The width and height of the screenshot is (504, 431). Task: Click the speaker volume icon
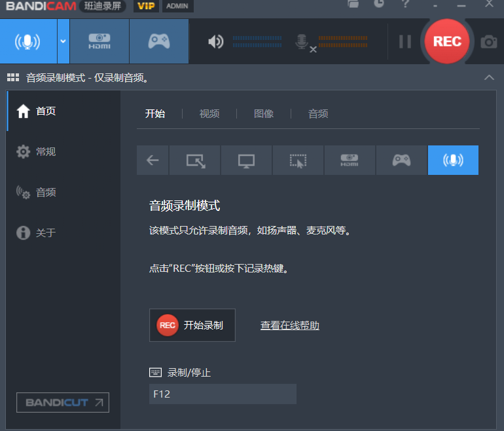216,41
